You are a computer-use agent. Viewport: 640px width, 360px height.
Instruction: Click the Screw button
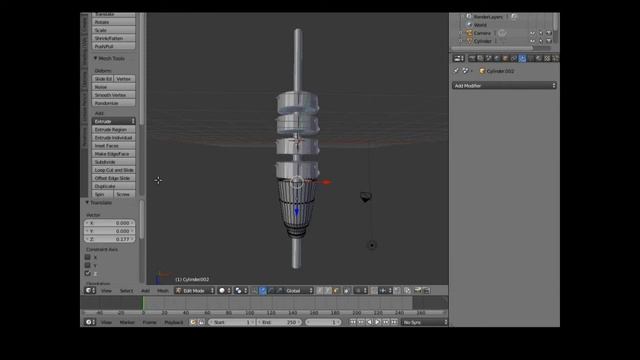[x=124, y=194]
